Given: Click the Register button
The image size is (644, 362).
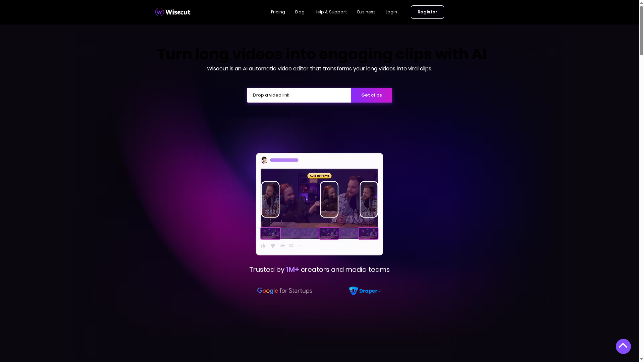Looking at the screenshot, I should 427,12.
